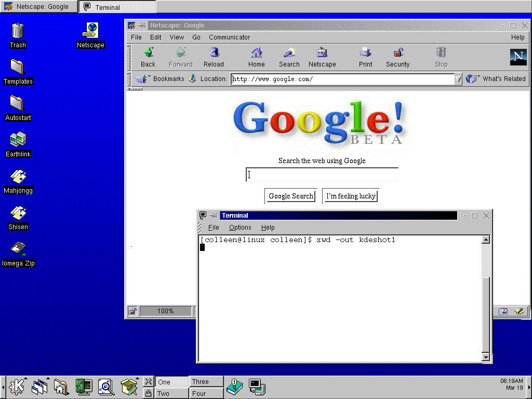Go to the Home page icon

point(257,57)
